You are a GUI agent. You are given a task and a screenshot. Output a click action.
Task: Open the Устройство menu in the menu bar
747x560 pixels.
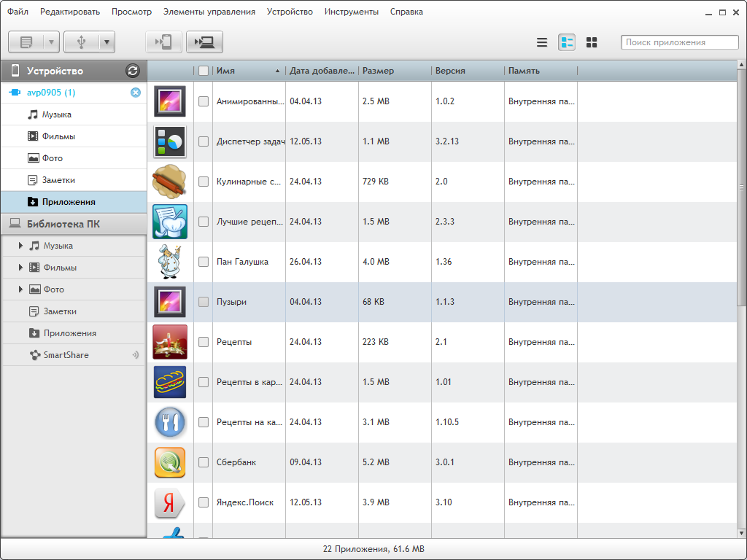tap(290, 12)
